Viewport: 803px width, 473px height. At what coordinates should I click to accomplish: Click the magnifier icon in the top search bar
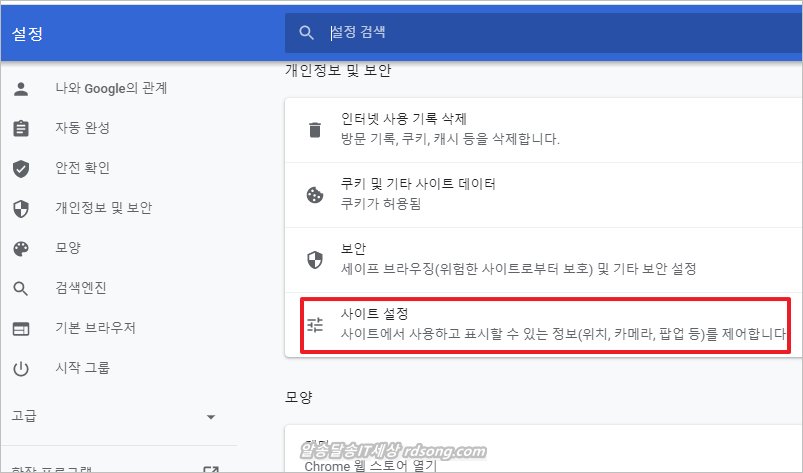(307, 34)
